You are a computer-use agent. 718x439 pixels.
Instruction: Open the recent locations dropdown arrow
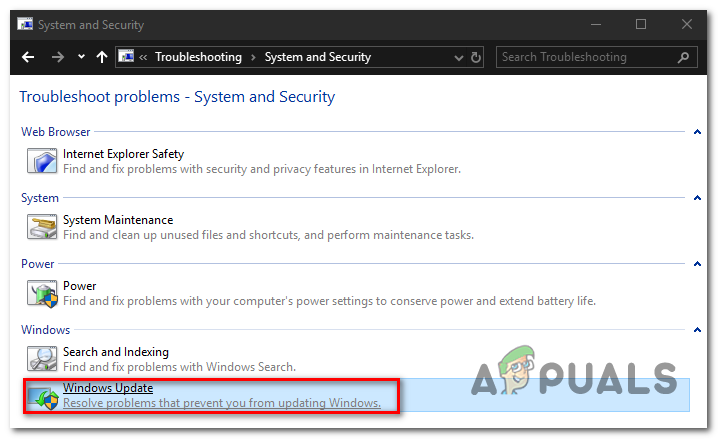[x=81, y=57]
